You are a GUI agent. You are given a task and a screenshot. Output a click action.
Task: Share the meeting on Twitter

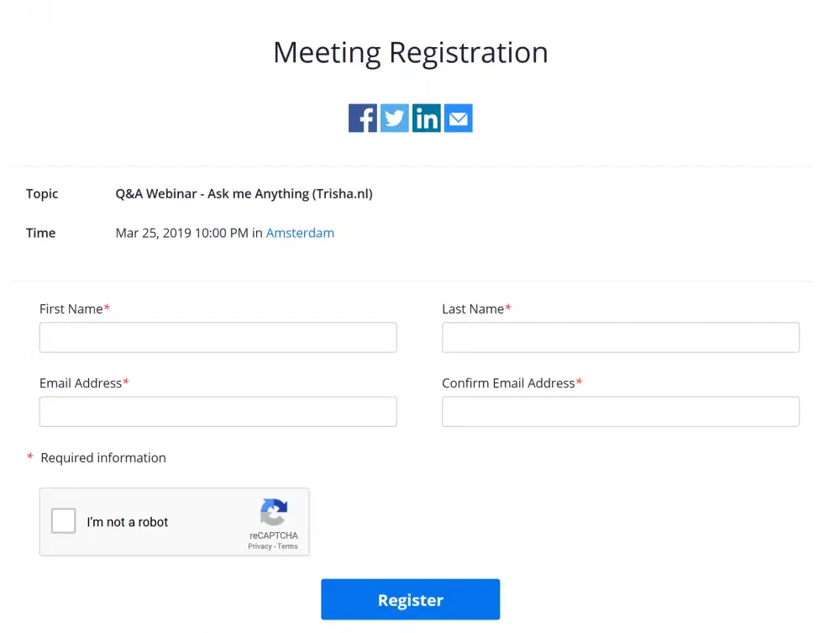[395, 119]
